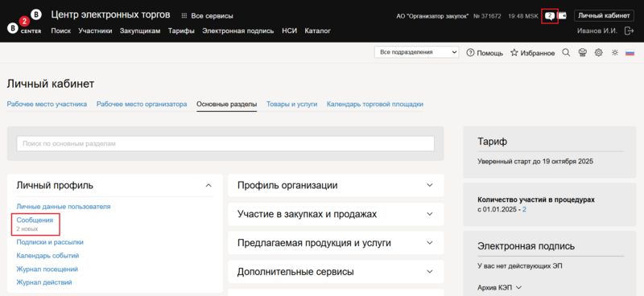Open the Участники menu item
The width and height of the screenshot is (644, 296).
click(95, 31)
